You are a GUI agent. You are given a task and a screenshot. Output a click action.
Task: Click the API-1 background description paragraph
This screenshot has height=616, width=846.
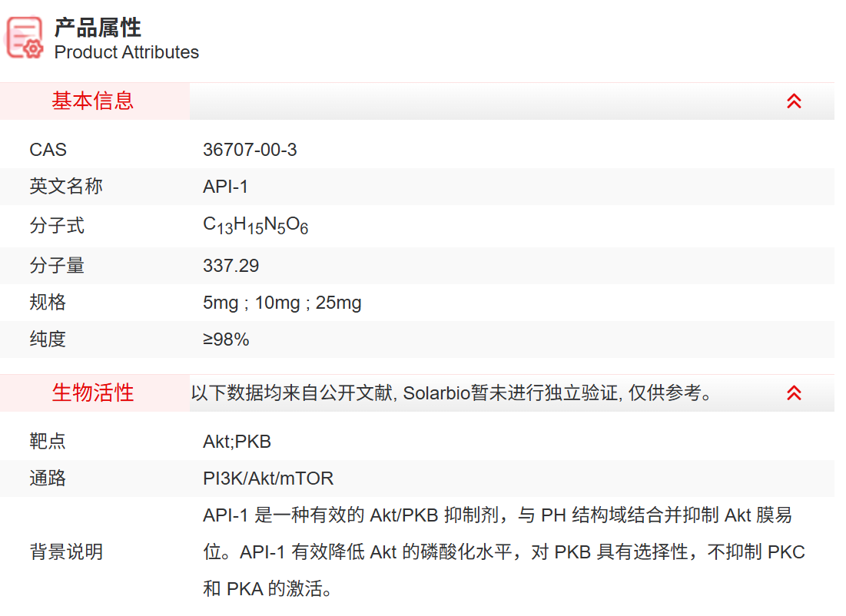tap(503, 552)
